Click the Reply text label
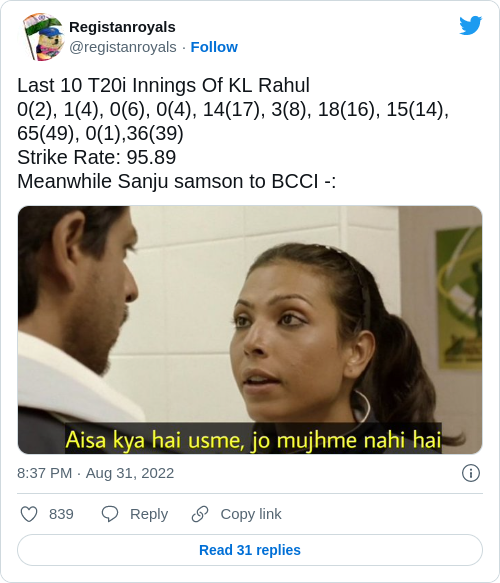The height and width of the screenshot is (583, 500). tap(149, 514)
